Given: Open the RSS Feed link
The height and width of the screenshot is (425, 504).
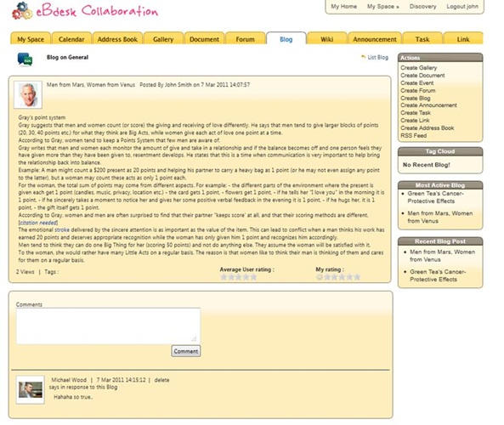Looking at the screenshot, I should [x=413, y=136].
